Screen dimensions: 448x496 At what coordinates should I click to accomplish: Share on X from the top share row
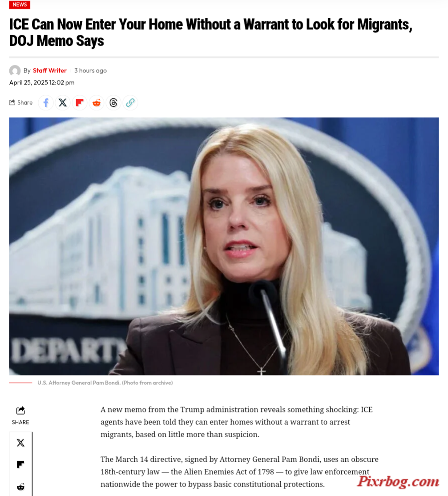click(x=63, y=103)
